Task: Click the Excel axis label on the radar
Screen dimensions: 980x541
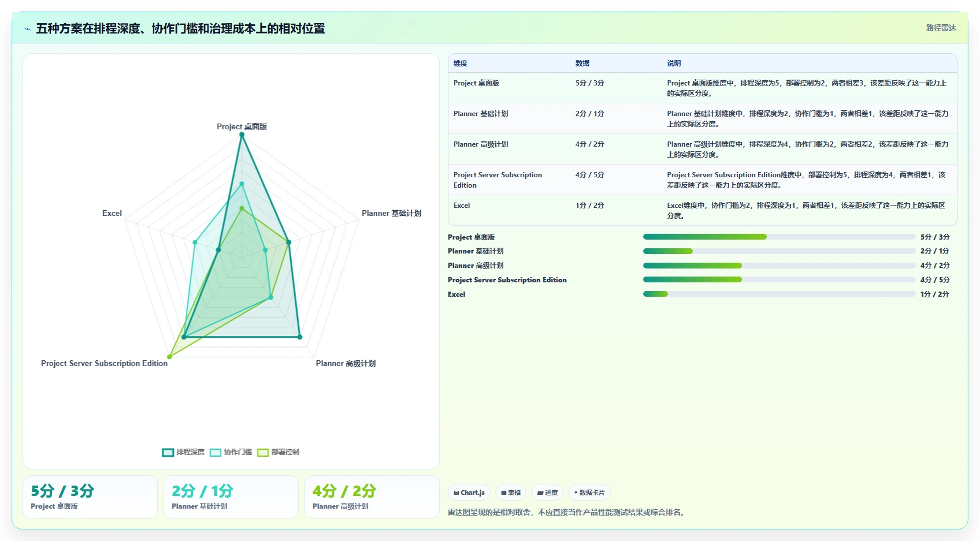Action: [112, 213]
